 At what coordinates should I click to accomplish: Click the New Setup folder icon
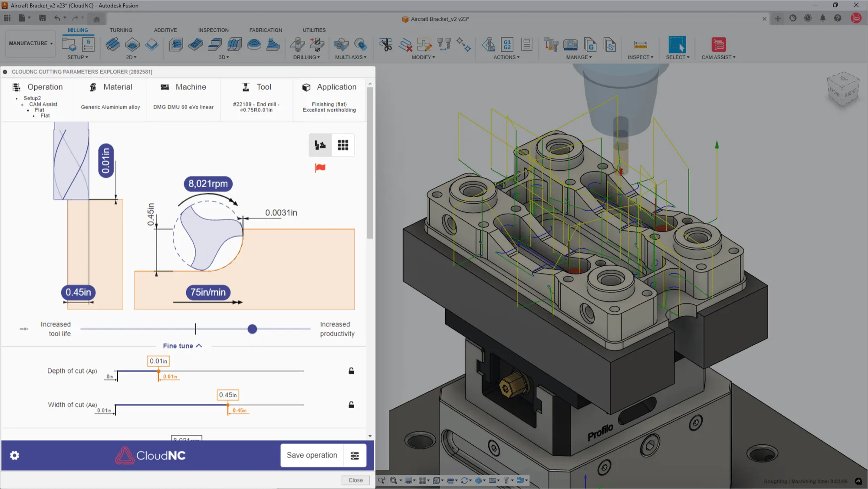pos(69,44)
